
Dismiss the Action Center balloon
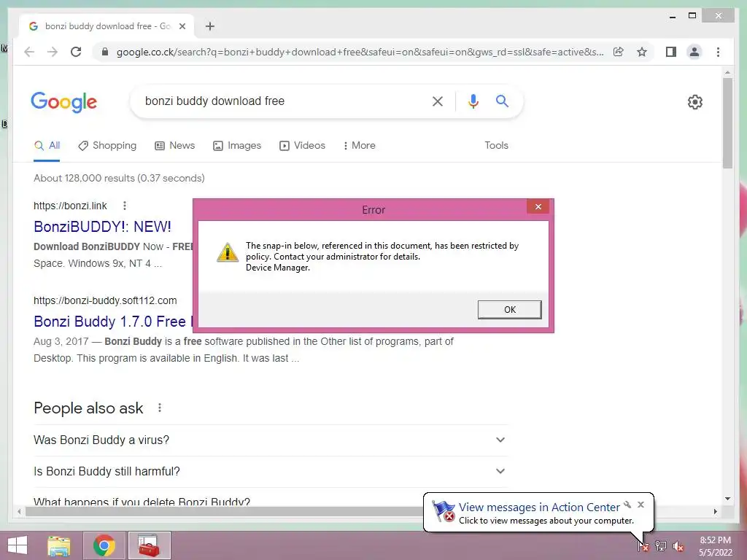click(x=640, y=505)
